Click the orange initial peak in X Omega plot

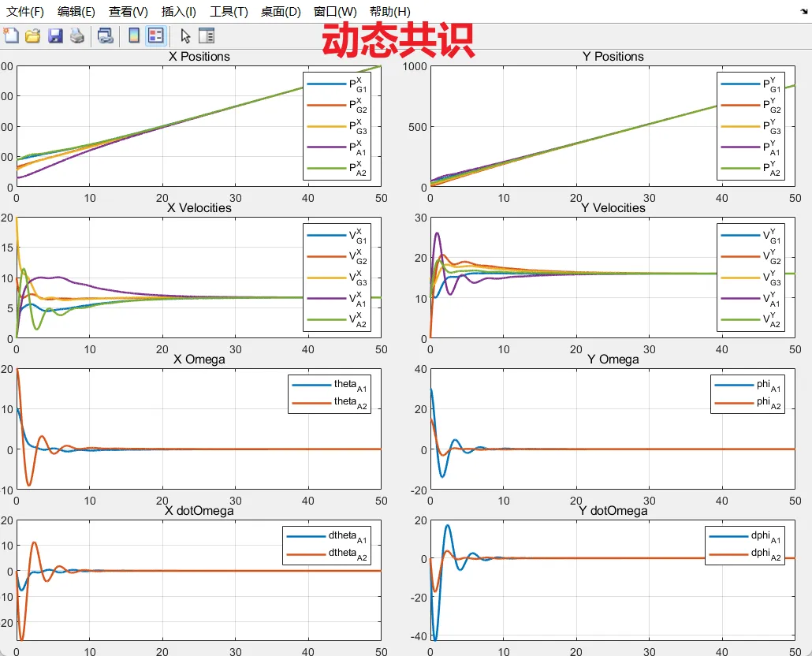click(x=17, y=371)
